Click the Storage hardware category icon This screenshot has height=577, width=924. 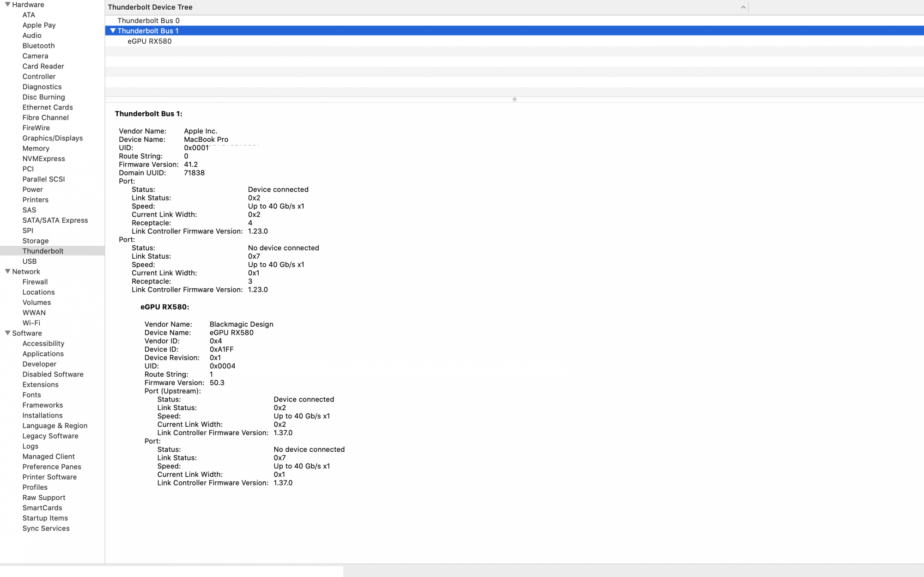pyautogui.click(x=35, y=241)
